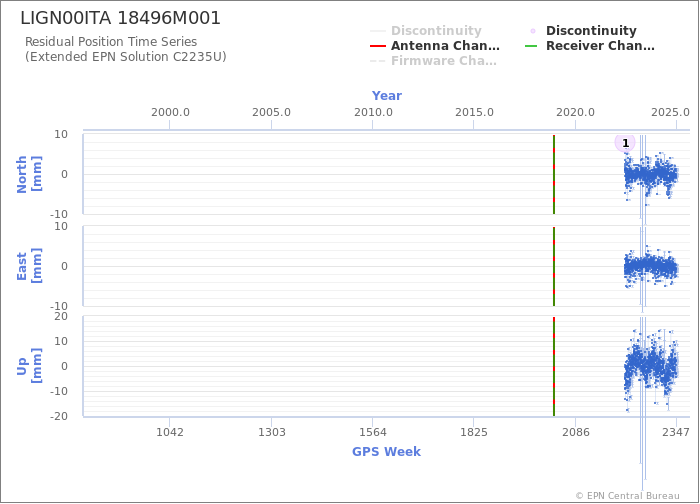Click the EPN Central Bureau credit text
700x504 pixels.
628,496
